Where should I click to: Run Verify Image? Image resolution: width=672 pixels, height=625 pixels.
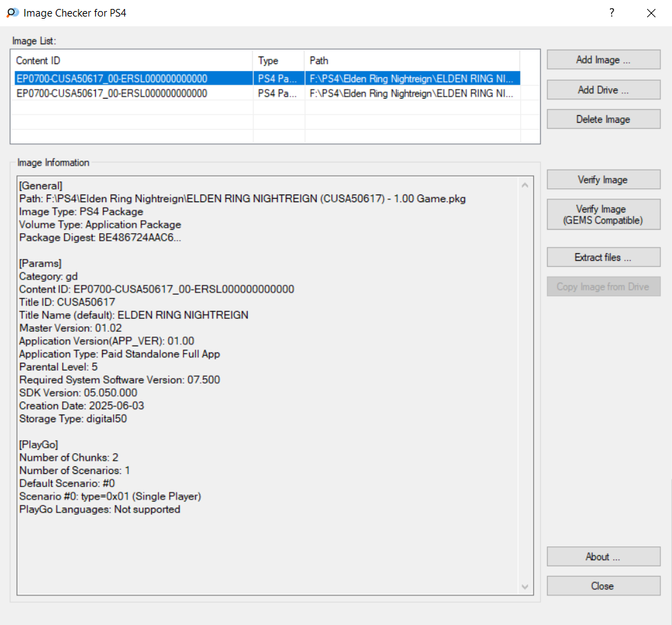coord(603,179)
